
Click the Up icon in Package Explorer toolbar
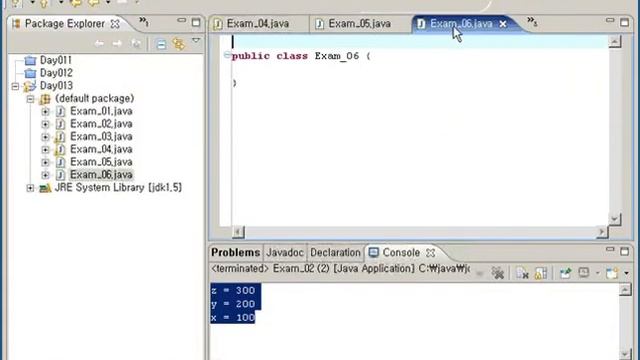136,44
